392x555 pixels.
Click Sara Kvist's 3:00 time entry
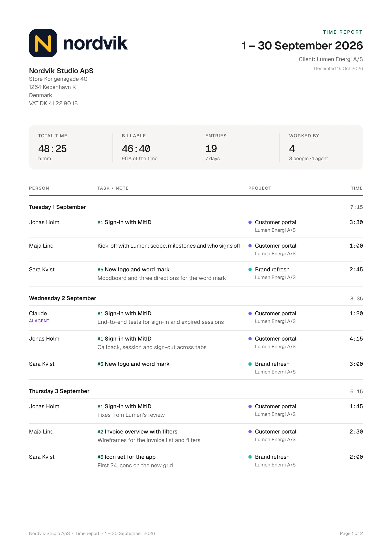(x=356, y=364)
